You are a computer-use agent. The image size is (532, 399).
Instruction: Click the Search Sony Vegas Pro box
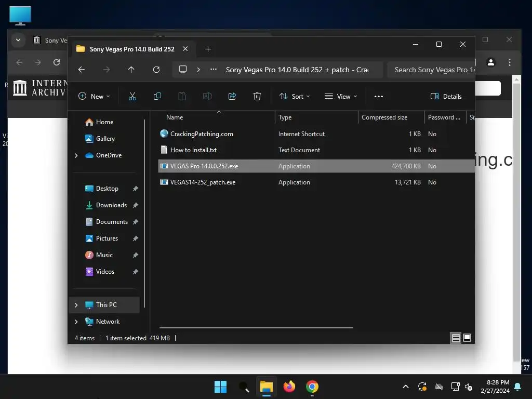[431, 70]
